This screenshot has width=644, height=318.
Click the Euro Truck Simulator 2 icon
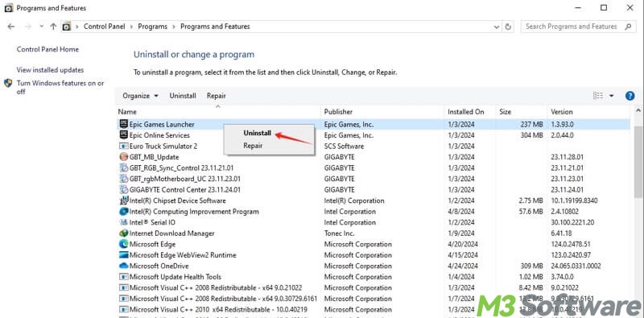(123, 146)
